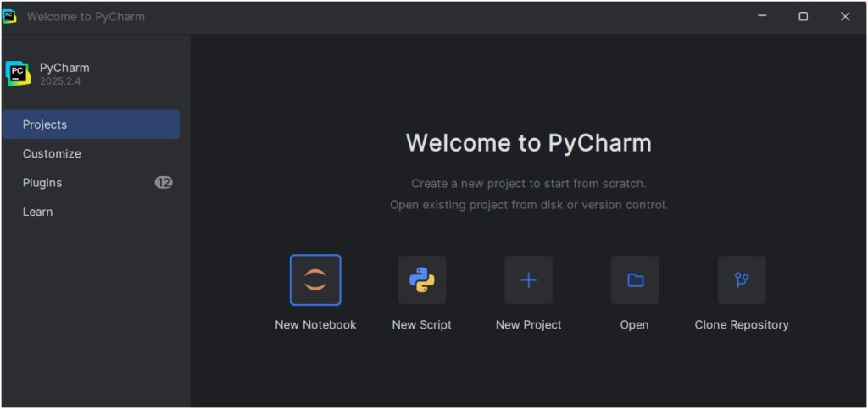The width and height of the screenshot is (868, 409).
Task: Open the Plugins section
Action: coord(42,183)
